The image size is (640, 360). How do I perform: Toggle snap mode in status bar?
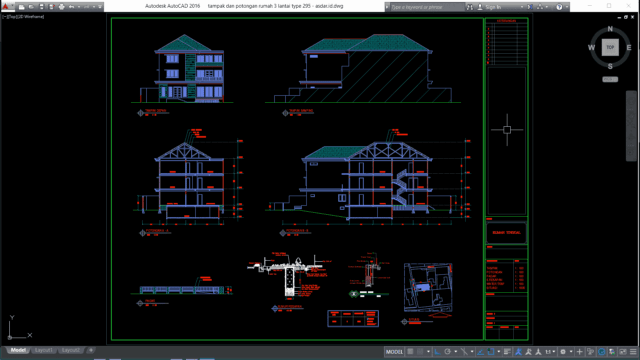point(420,352)
